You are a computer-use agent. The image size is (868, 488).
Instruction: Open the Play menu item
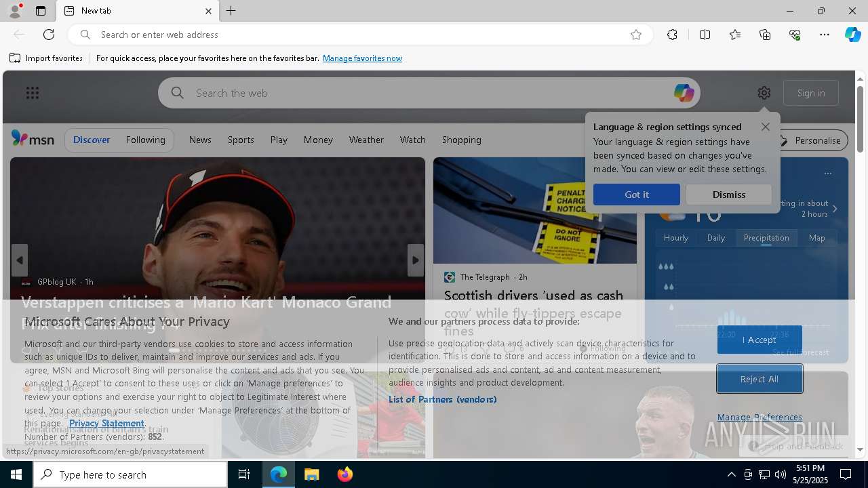point(279,140)
